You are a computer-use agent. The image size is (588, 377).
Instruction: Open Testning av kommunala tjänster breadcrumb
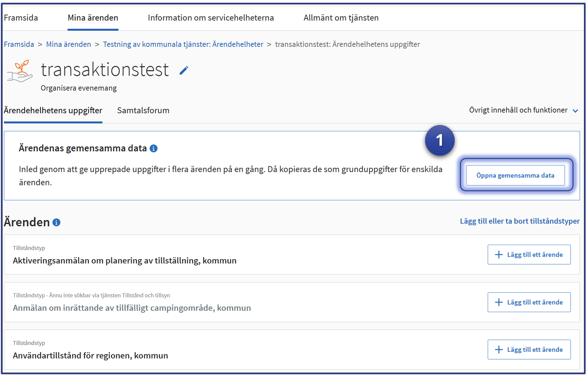pos(183,44)
